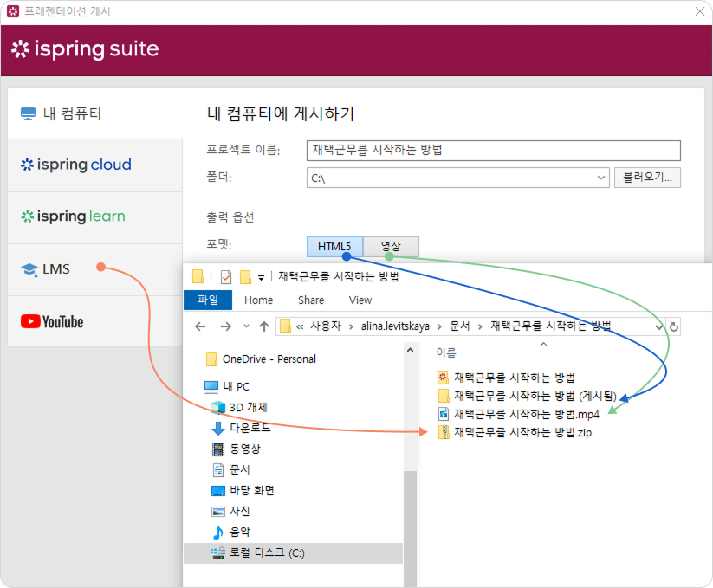Click the graduation cap LMS icon

(29, 270)
